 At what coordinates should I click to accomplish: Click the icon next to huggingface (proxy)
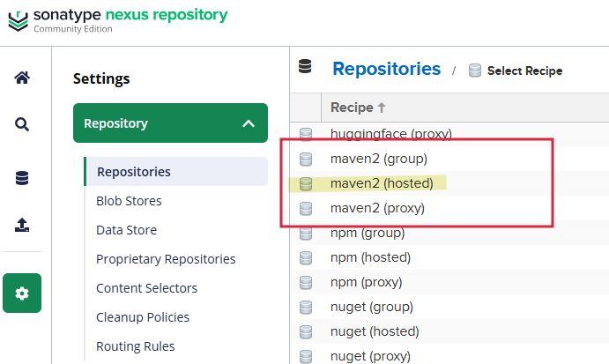306,134
